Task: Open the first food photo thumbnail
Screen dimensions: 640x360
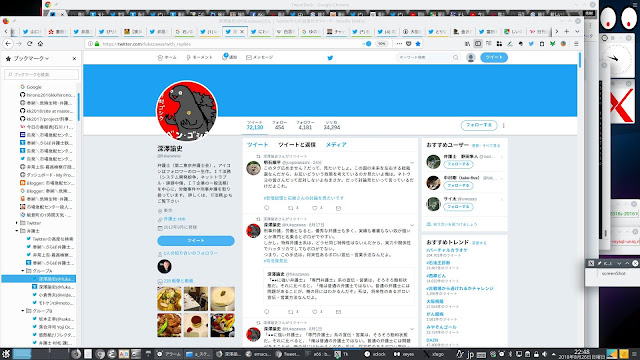Action: pos(169,299)
